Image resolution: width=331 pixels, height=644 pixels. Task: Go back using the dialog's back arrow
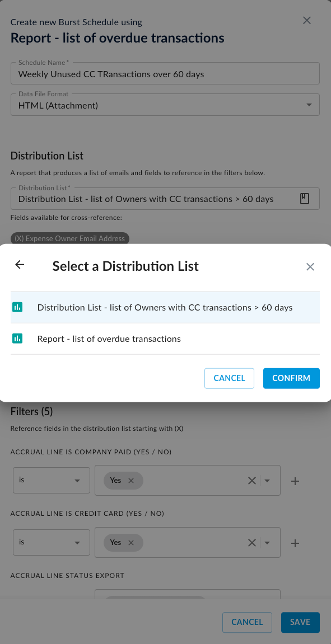(x=20, y=265)
